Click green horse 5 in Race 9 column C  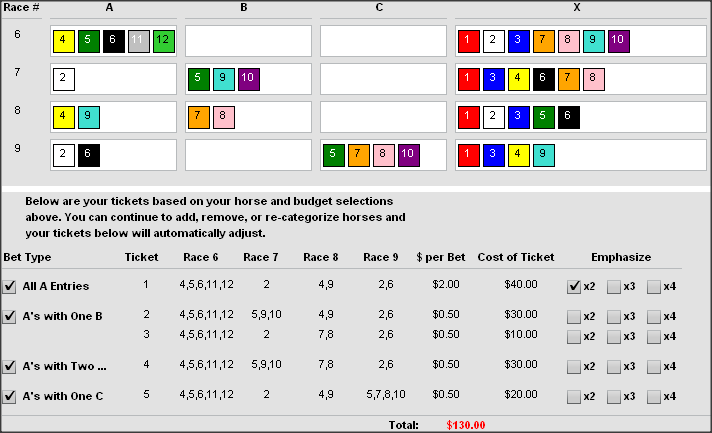click(x=333, y=155)
